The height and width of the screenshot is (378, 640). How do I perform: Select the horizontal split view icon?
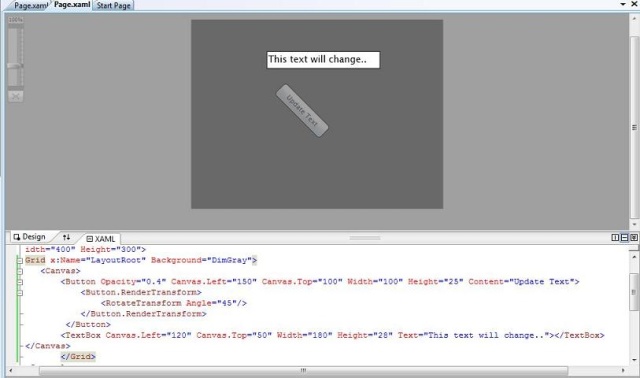[x=624, y=238]
